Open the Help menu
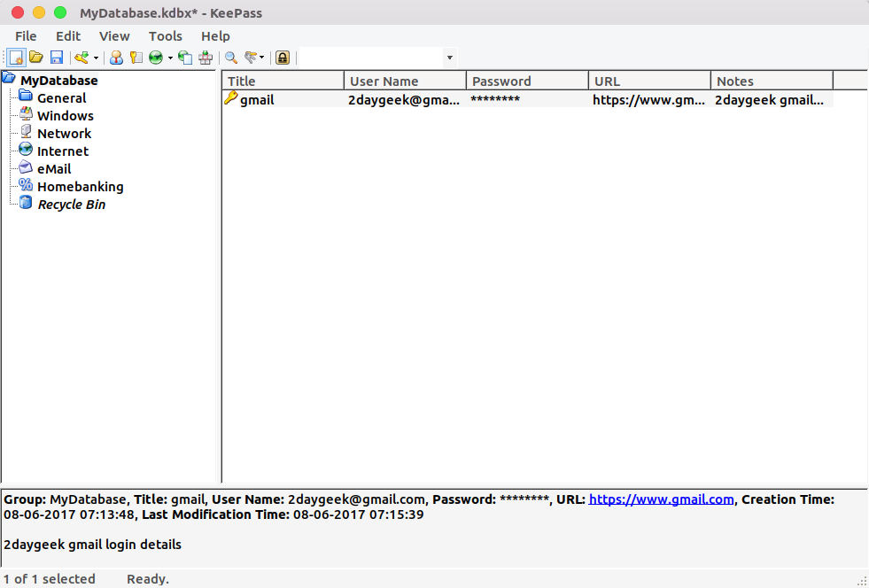The width and height of the screenshot is (869, 588). pyautogui.click(x=215, y=36)
